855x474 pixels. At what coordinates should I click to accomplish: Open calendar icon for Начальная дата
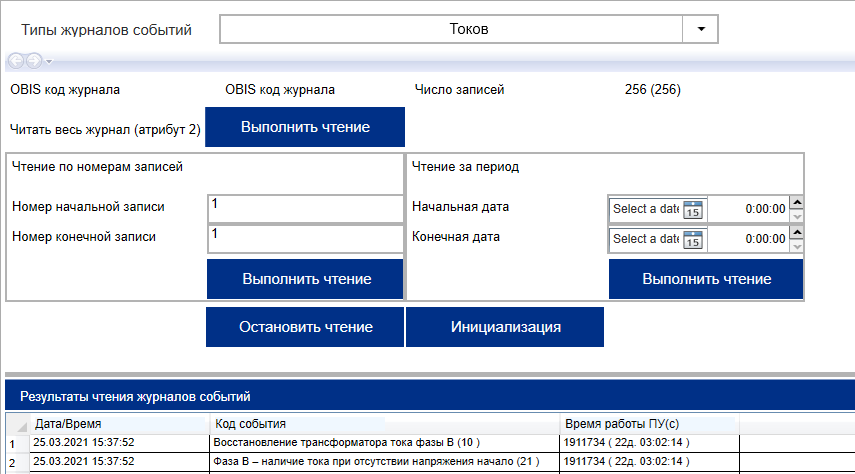[x=693, y=209]
